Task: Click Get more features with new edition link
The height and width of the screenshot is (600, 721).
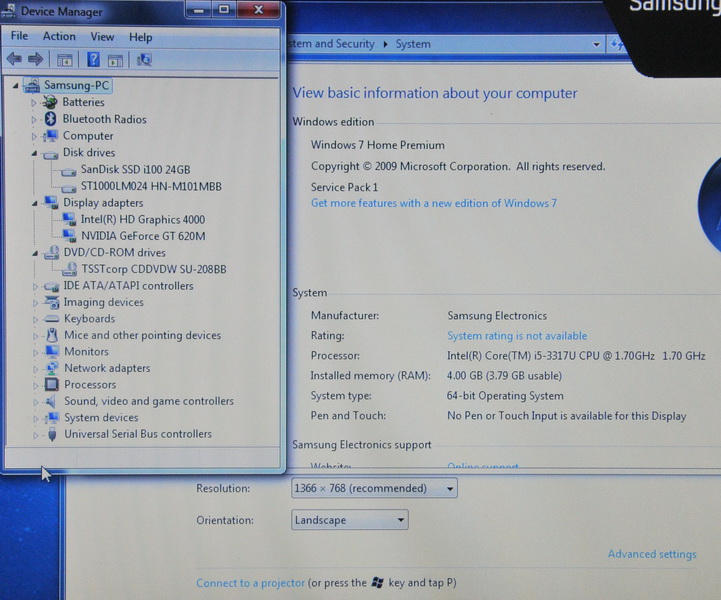Action: tap(434, 203)
